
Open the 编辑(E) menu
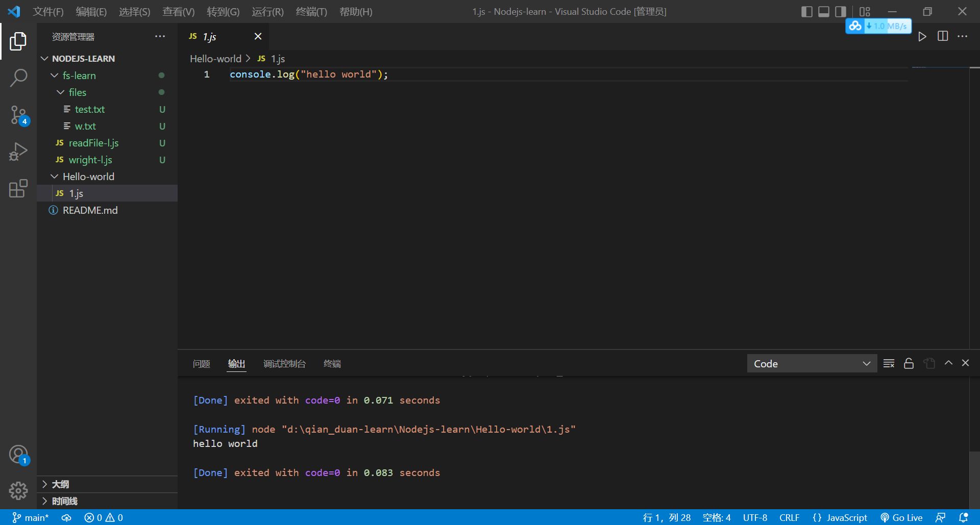[x=91, y=11]
